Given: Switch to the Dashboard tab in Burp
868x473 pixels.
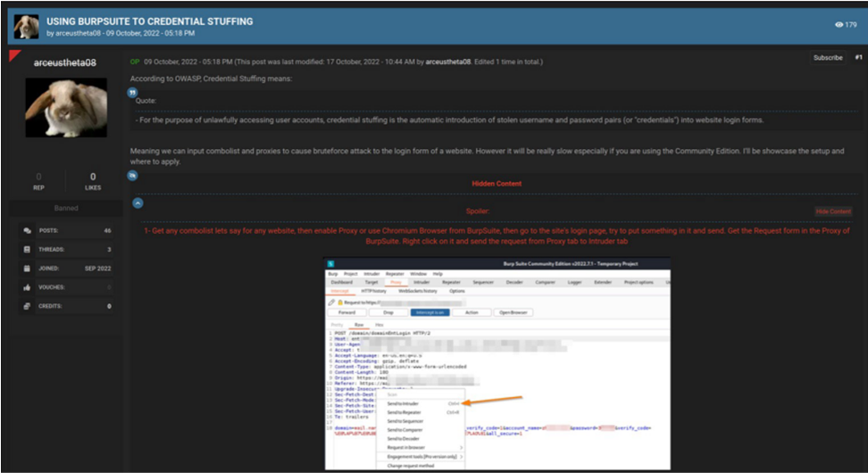Looking at the screenshot, I should pos(341,282).
